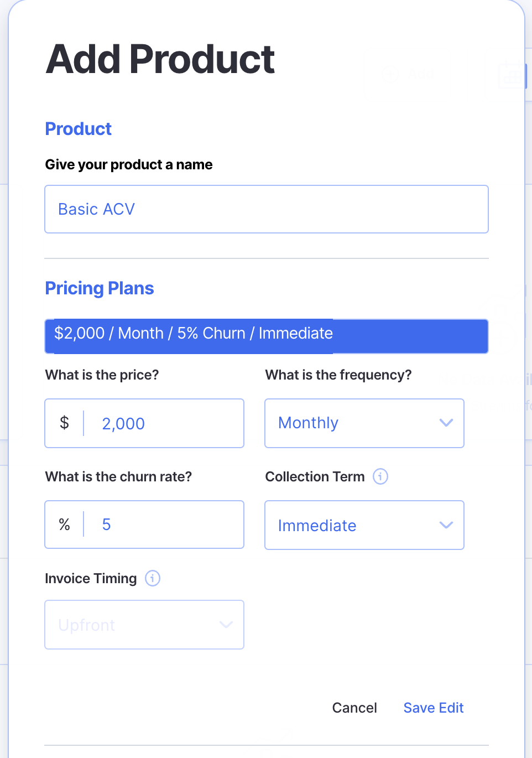Click the chevron arrow beside Upfront
This screenshot has height=758, width=532.
226,625
